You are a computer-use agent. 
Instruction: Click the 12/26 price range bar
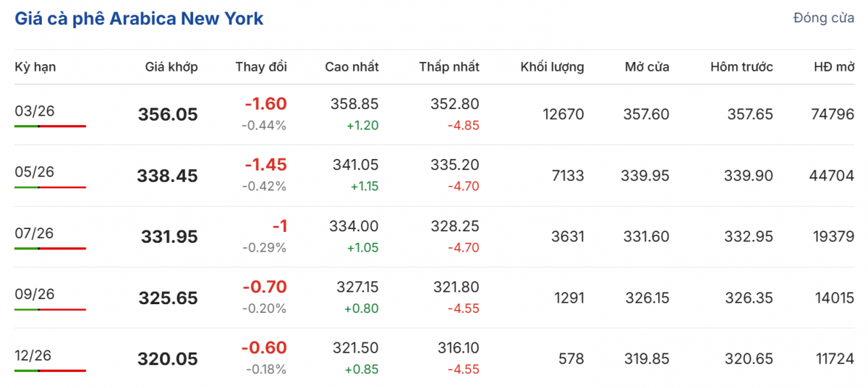pyautogui.click(x=50, y=371)
